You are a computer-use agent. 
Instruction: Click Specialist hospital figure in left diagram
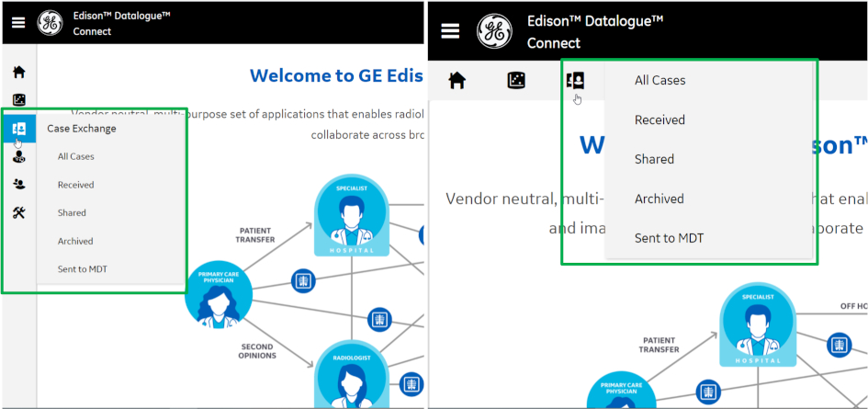[352, 216]
